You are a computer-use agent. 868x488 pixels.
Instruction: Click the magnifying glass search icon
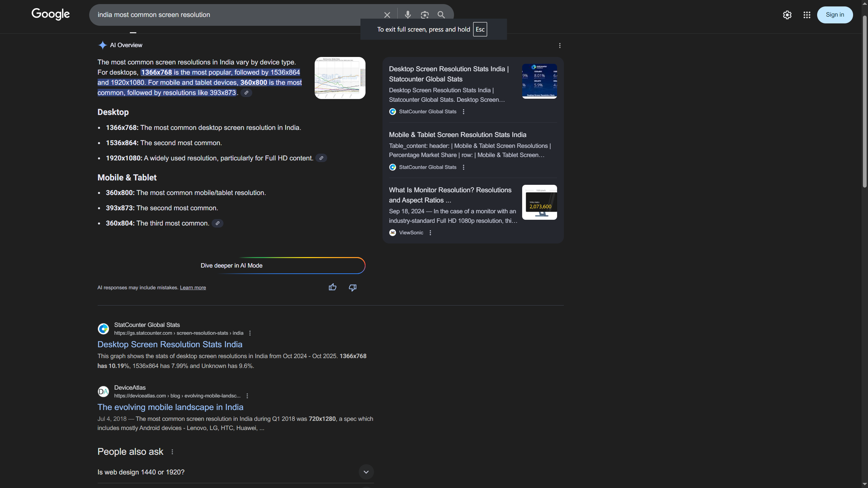(x=441, y=15)
